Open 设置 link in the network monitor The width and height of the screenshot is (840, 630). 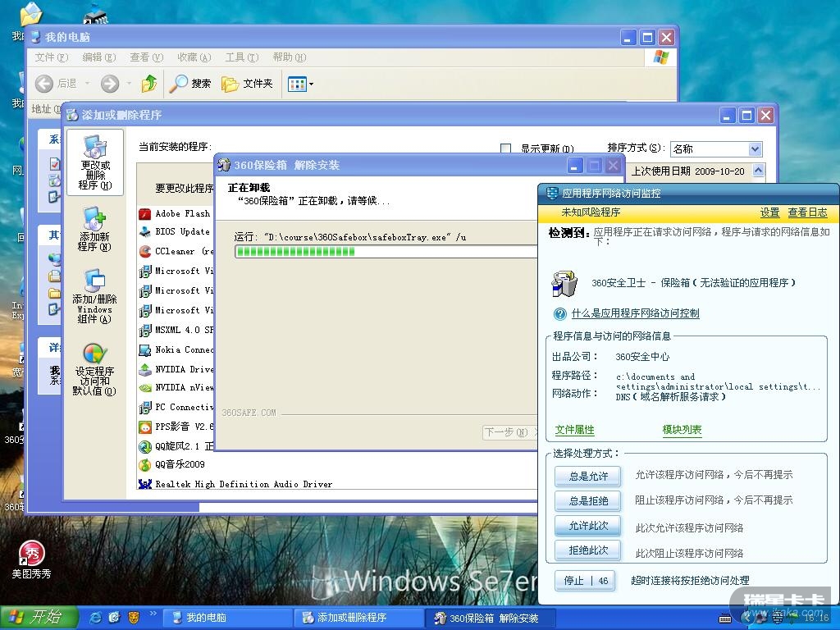point(769,212)
